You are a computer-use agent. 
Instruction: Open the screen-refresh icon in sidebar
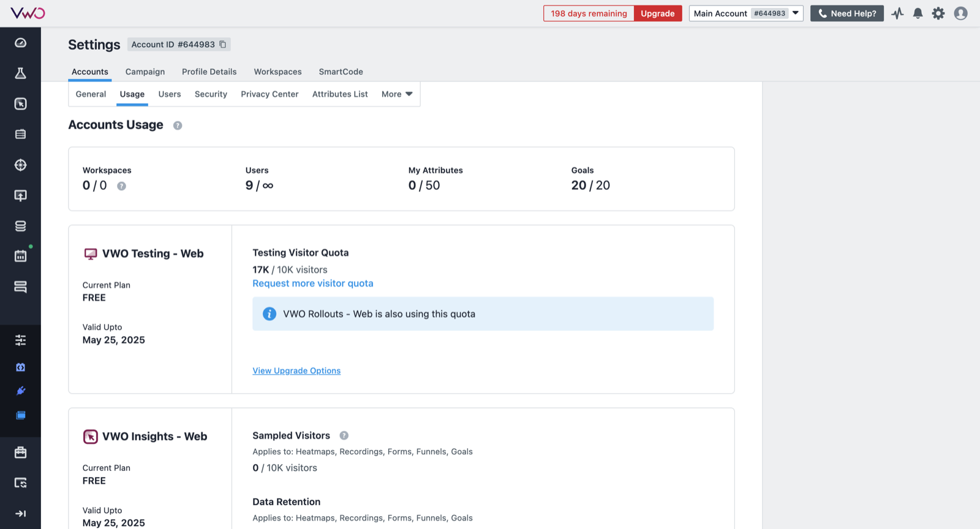(x=20, y=483)
